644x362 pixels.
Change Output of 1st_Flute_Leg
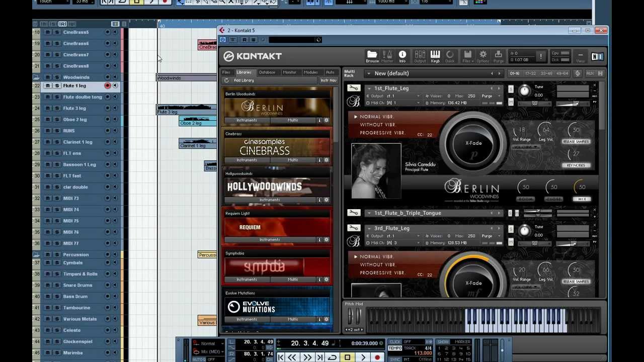pyautogui.click(x=394, y=96)
